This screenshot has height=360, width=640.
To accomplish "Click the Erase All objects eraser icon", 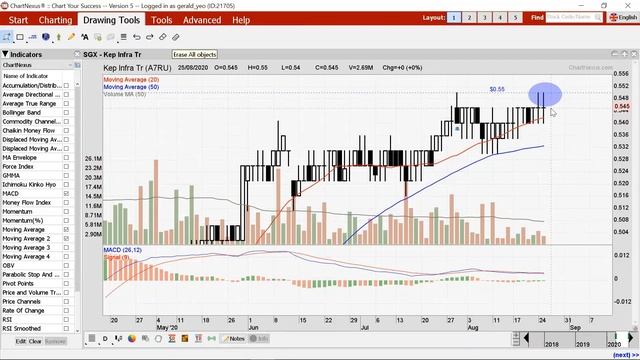I will click(176, 37).
